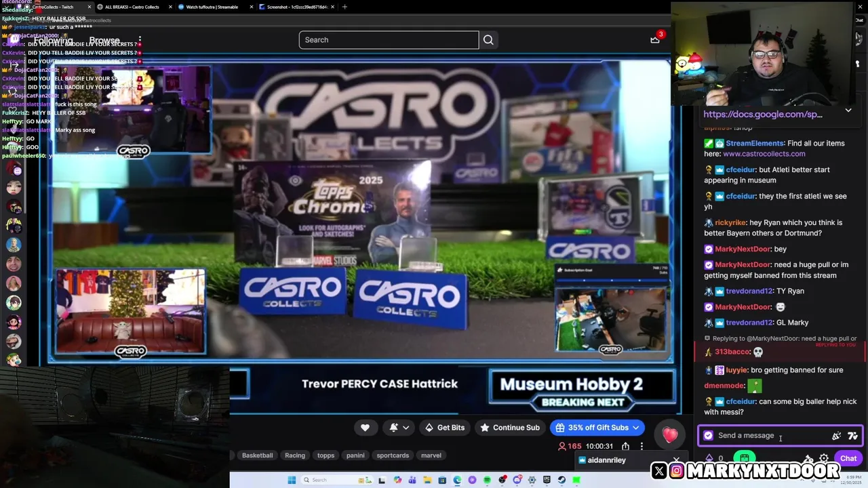
Task: Open a new browser tab
Action: (x=344, y=7)
